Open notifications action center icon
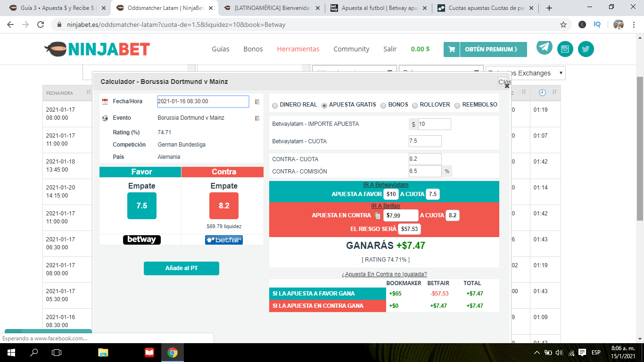Viewport: 644px width, 362px height. tap(582, 353)
